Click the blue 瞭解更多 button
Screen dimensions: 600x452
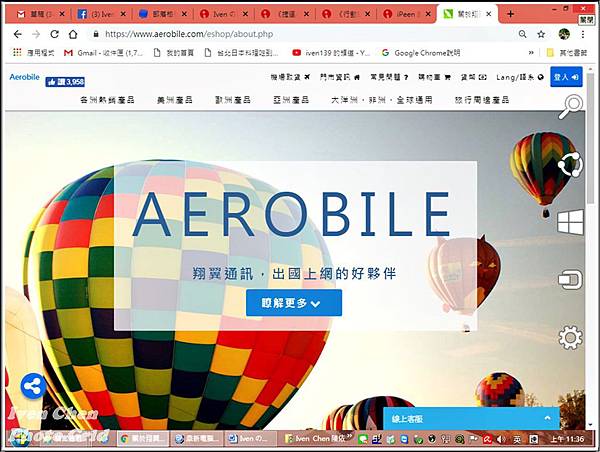click(294, 303)
